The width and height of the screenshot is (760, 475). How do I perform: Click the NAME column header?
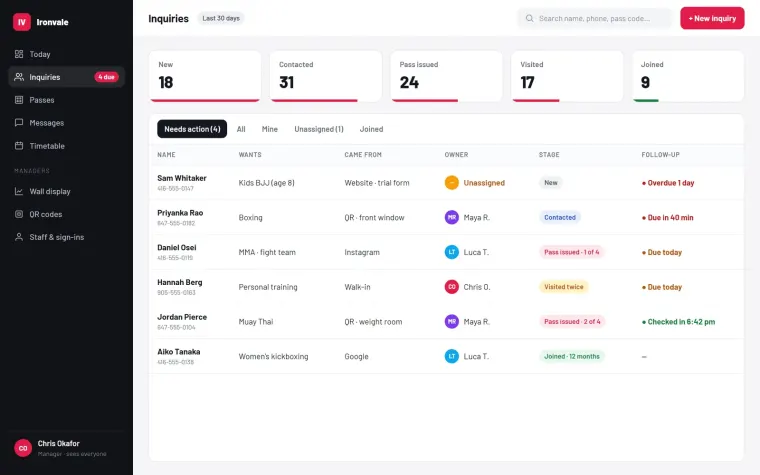coord(166,155)
